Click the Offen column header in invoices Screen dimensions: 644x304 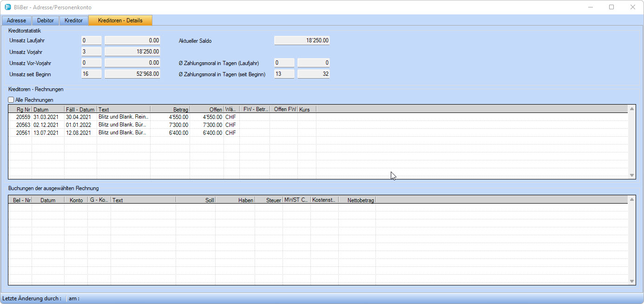(207, 109)
